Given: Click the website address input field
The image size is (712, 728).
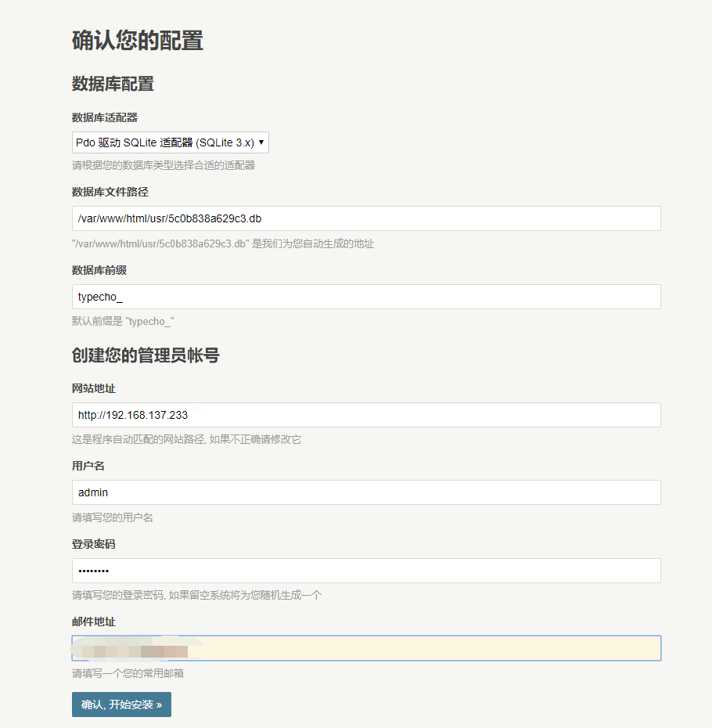Looking at the screenshot, I should (366, 415).
